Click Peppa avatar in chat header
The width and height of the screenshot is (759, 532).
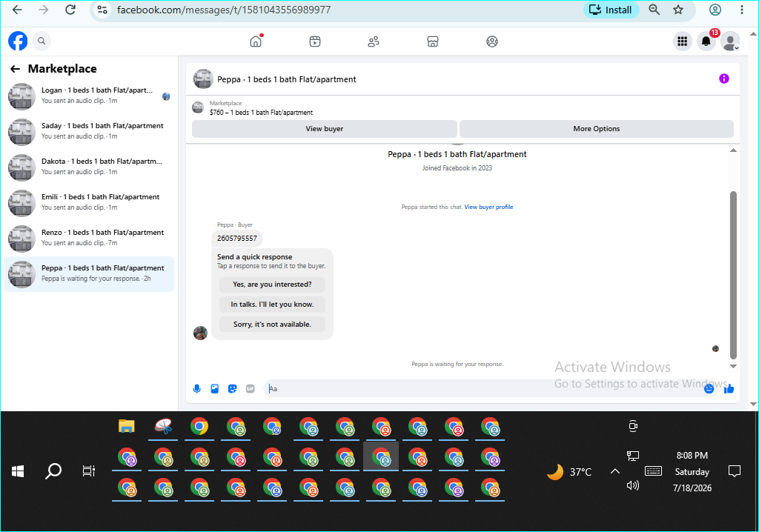click(x=203, y=79)
